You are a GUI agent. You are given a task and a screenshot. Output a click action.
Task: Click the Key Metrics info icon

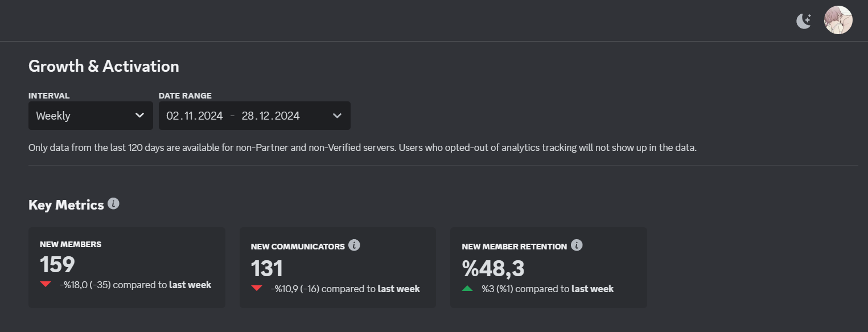(x=113, y=203)
